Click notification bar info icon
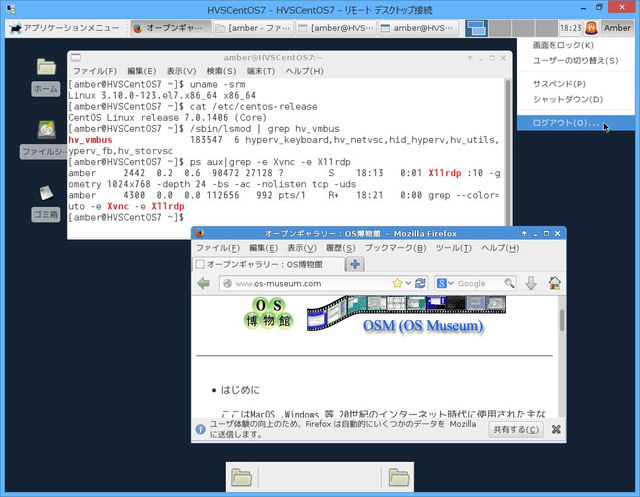The image size is (640, 497). coord(200,429)
